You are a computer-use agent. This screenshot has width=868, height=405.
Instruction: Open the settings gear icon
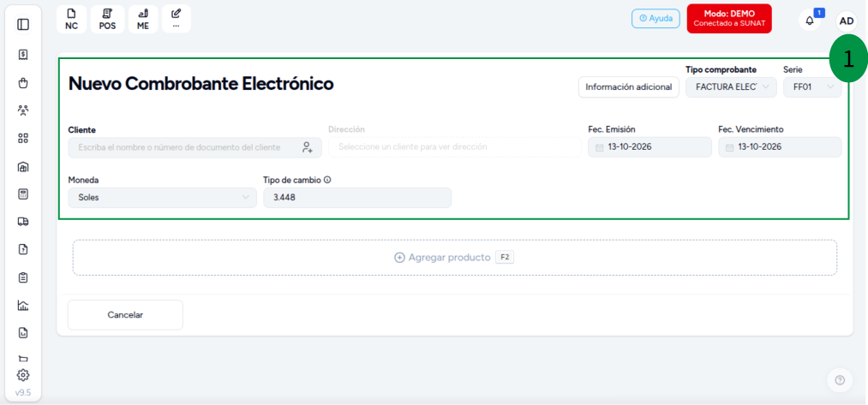[x=22, y=375]
